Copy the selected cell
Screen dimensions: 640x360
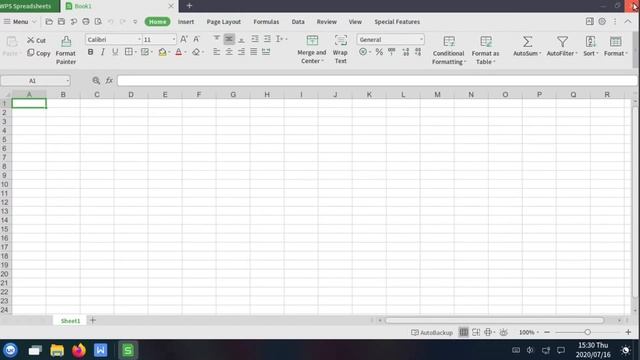[x=39, y=53]
